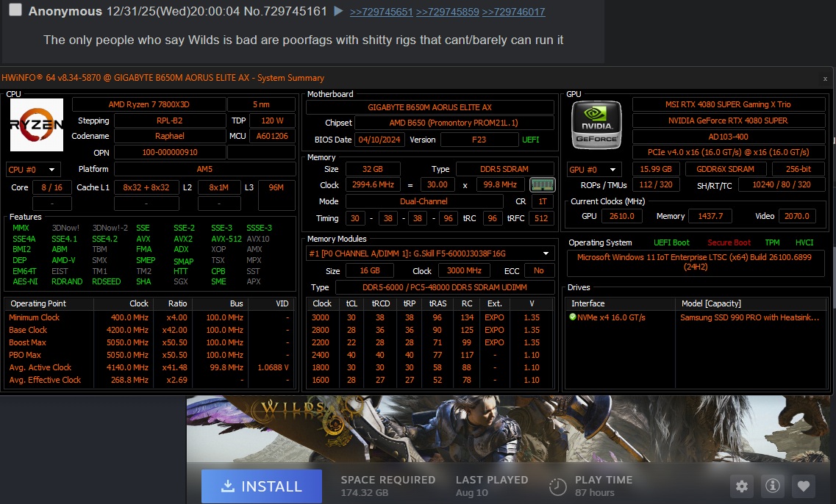Select the AMD Ryzen 7 7800X3D field

point(149,104)
